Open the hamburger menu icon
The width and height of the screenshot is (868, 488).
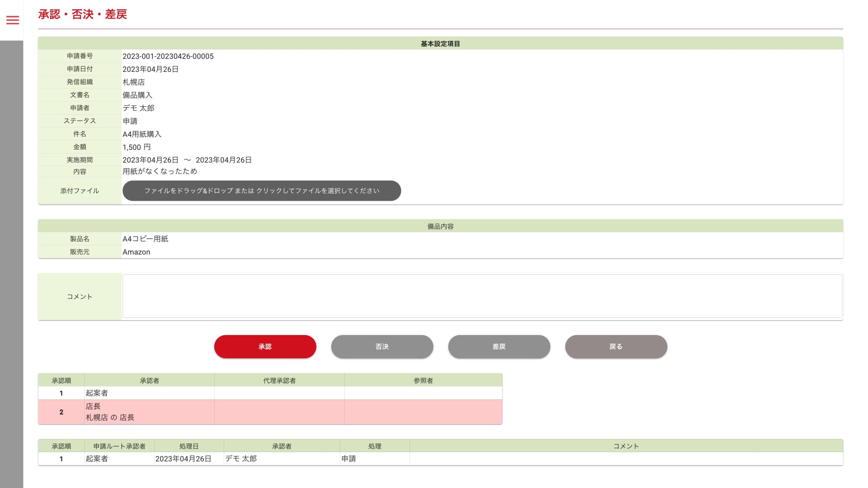pyautogui.click(x=13, y=20)
